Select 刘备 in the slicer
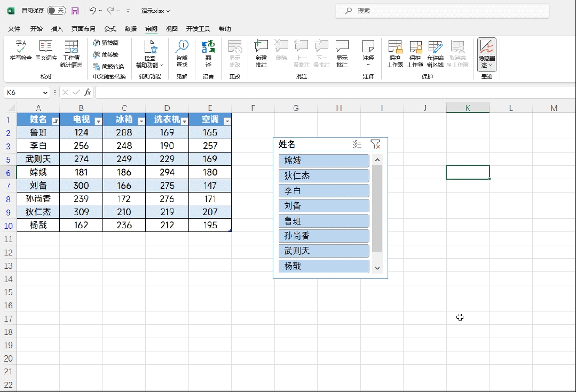 (323, 205)
